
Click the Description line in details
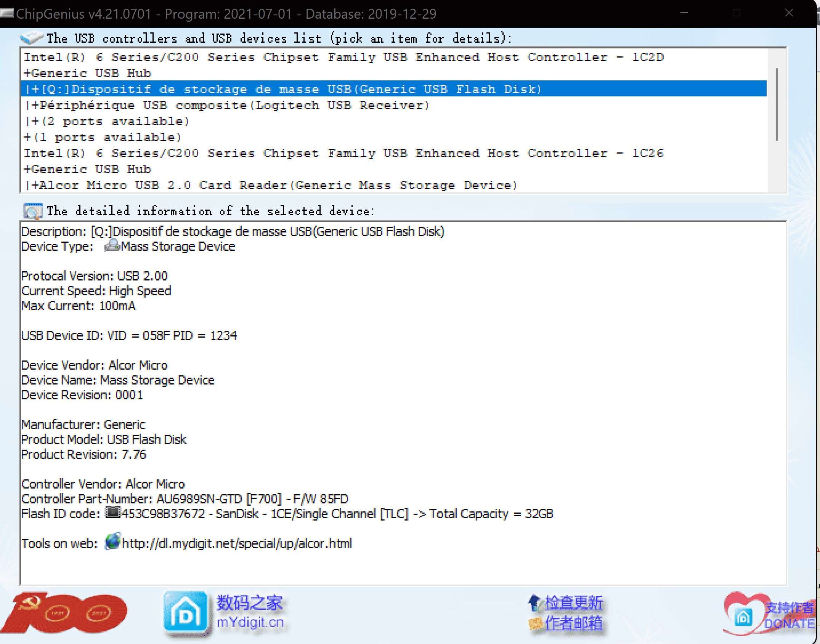point(233,231)
